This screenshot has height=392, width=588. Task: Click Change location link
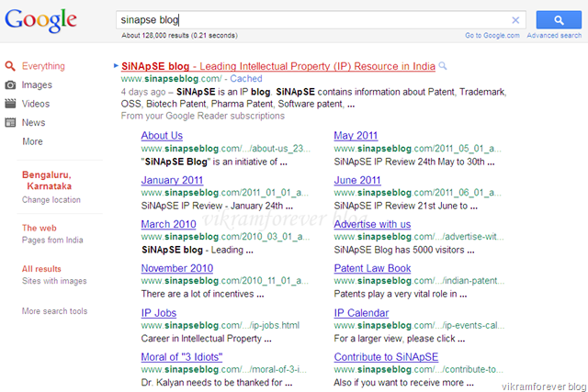point(51,200)
